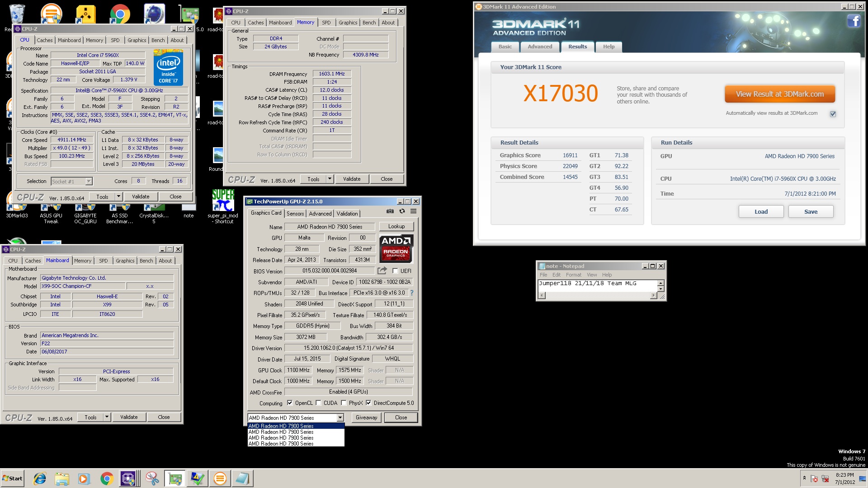Open the Bench tab in CPU-Z Mainboard window
868x488 pixels.
coord(146,261)
